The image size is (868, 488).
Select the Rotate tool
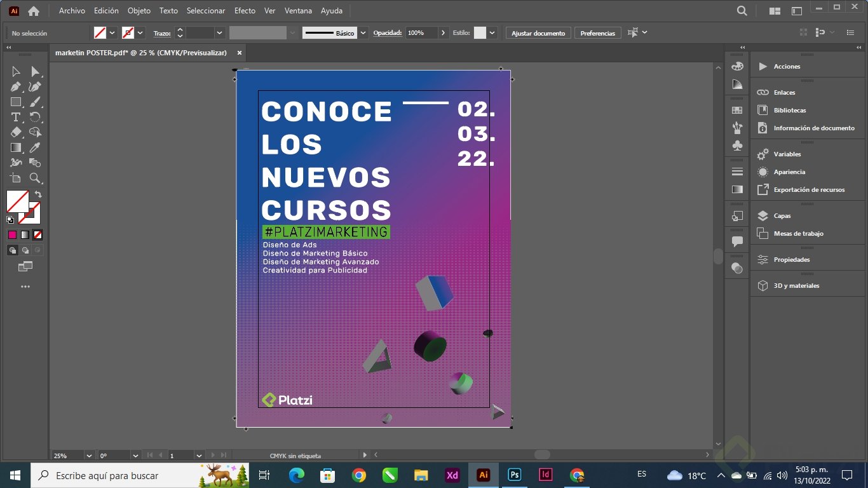coord(35,117)
